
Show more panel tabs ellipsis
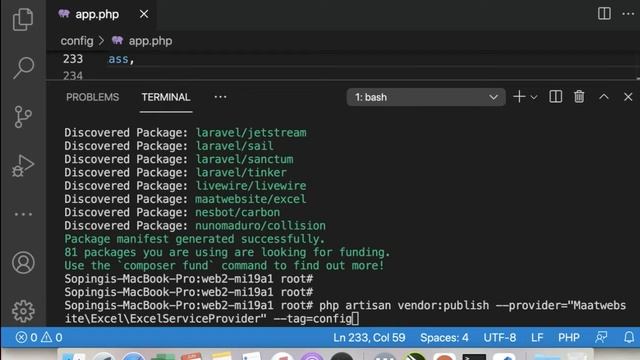[220, 97]
